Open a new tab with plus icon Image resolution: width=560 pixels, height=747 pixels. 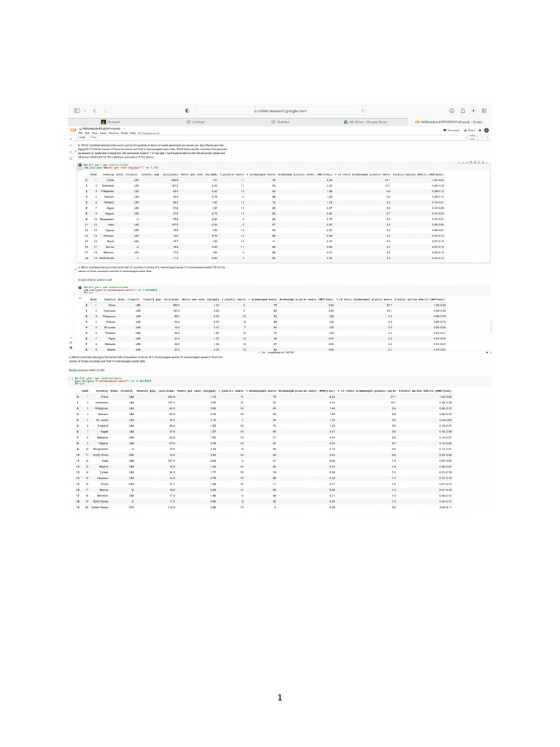click(x=473, y=111)
